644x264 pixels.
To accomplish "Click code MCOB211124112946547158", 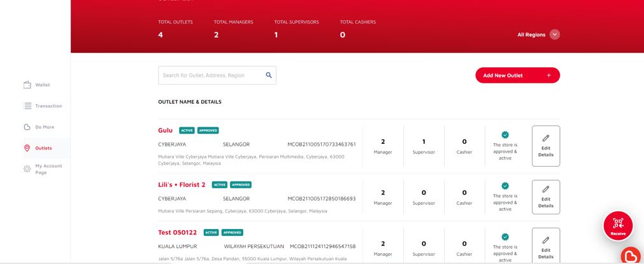I will tap(323, 246).
